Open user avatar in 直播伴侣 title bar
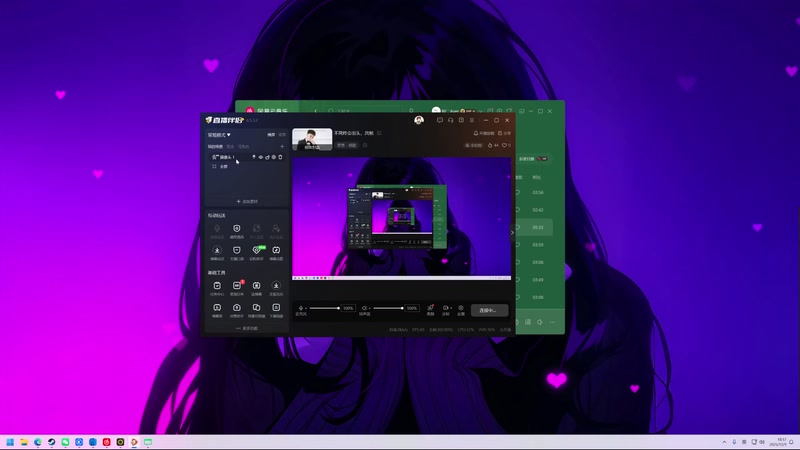 pos(419,120)
